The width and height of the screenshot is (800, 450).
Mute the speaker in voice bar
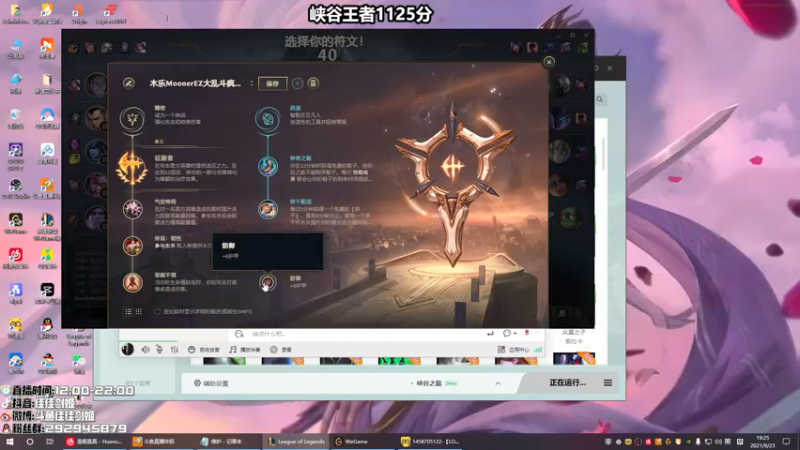click(145, 349)
